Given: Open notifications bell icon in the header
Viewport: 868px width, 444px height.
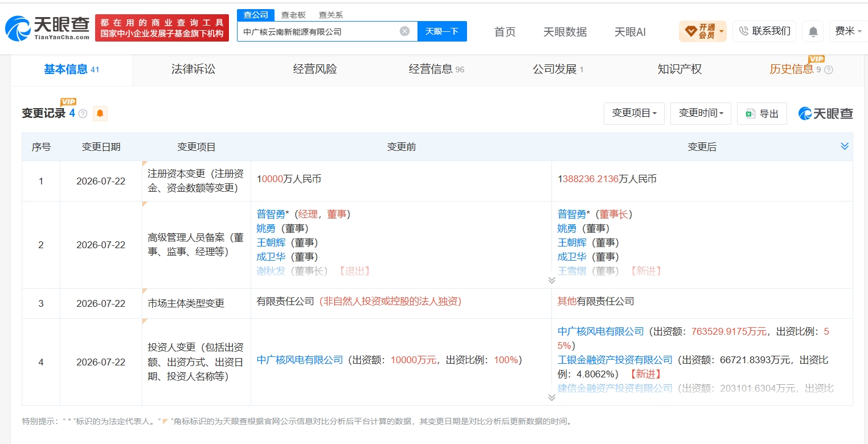Looking at the screenshot, I should (813, 31).
